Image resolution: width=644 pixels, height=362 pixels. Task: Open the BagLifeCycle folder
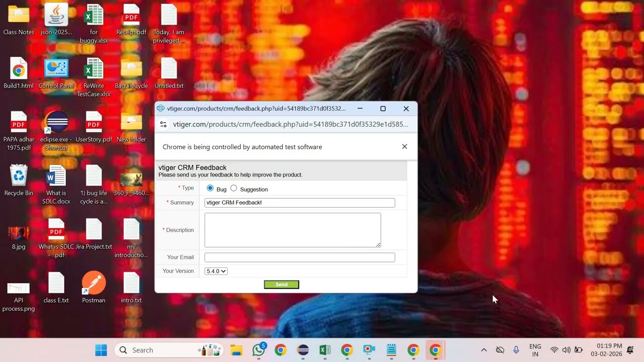click(131, 68)
